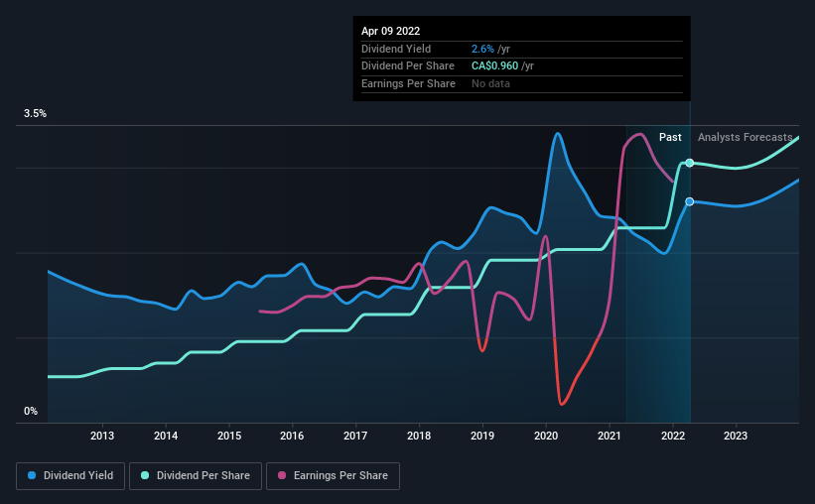Click the blue Dividend Yield legend dot

point(32,475)
